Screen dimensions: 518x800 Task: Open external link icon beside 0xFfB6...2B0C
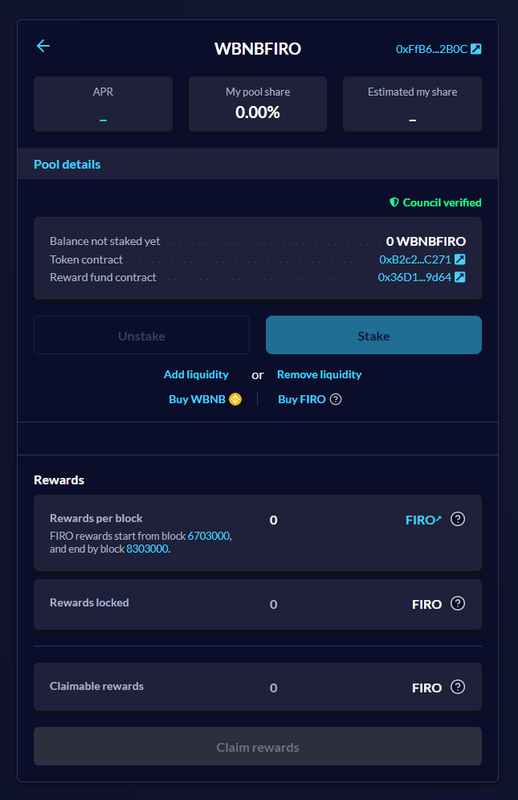click(476, 49)
